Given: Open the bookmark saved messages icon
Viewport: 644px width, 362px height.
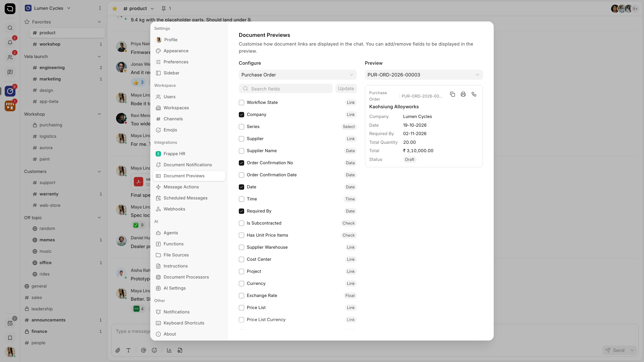Looking at the screenshot, I should point(10,338).
